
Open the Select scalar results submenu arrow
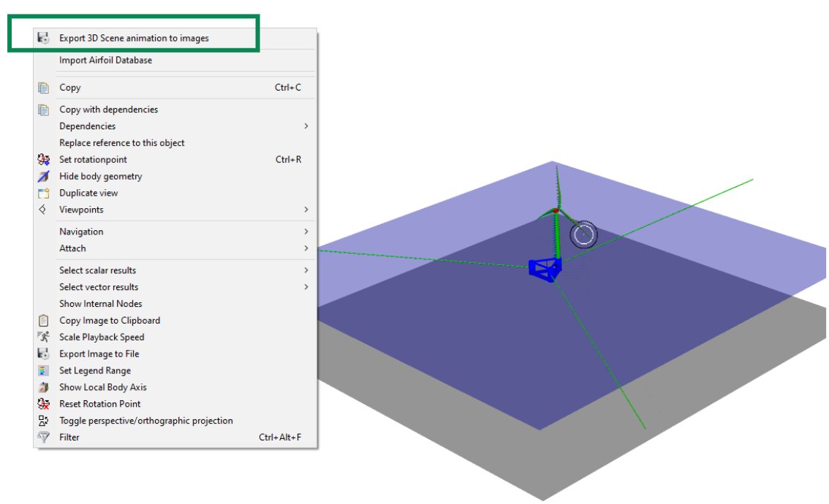306,270
